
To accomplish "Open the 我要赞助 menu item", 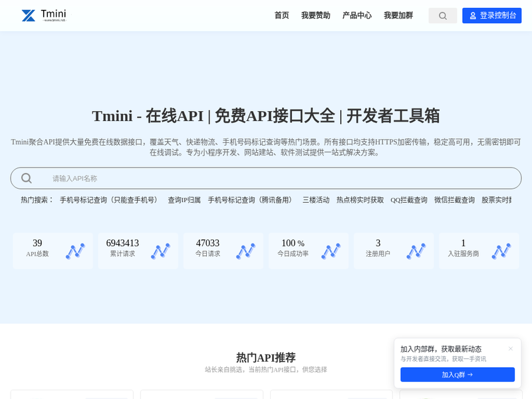I will pyautogui.click(x=315, y=15).
